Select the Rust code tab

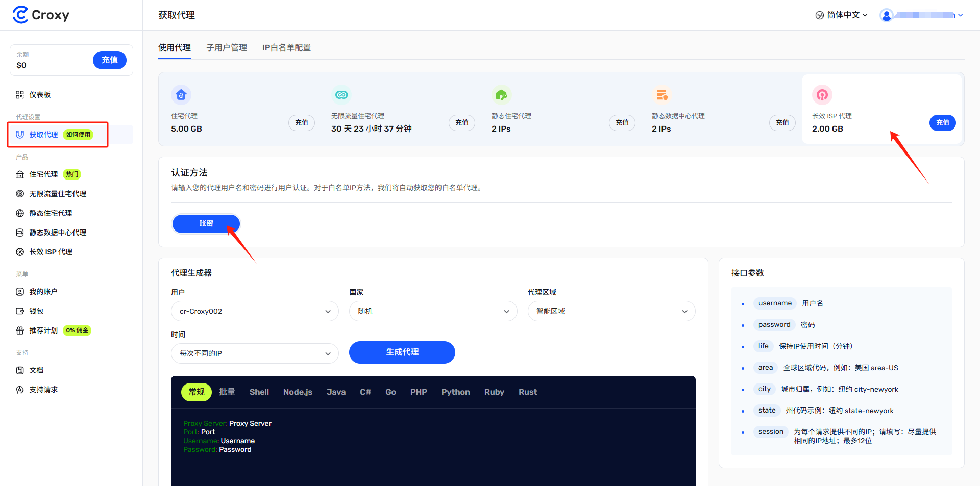[528, 392]
